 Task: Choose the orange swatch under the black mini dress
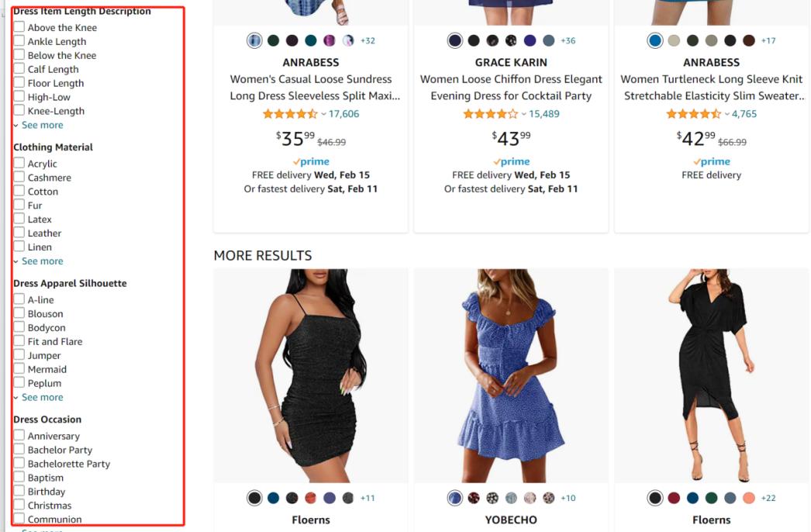(x=310, y=498)
